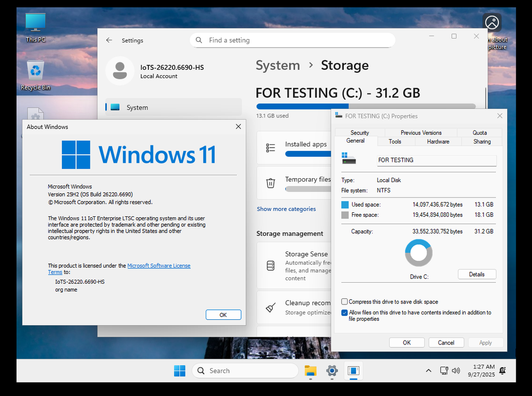Viewport: 532px width, 396px height.
Task: Click the Storage Sense card title
Action: tap(306, 254)
